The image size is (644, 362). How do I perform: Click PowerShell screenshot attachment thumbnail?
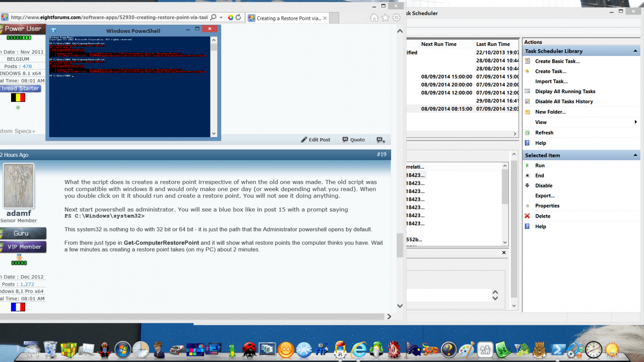(x=133, y=83)
